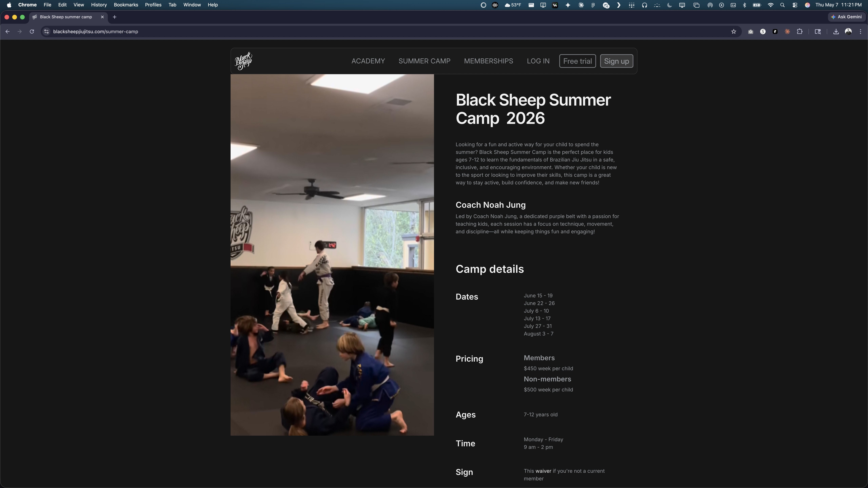Click the date and time clock
Screen dimensions: 868x488
(838, 5)
